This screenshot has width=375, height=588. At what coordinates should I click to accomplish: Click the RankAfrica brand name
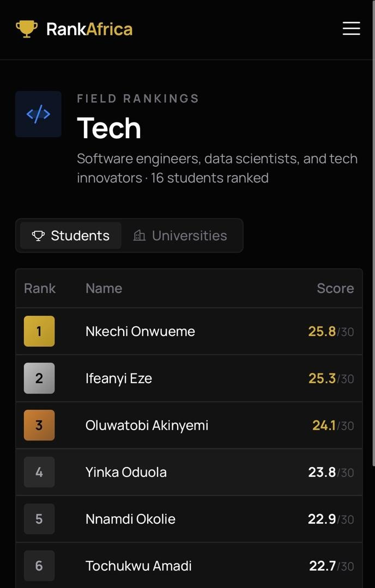(x=89, y=29)
